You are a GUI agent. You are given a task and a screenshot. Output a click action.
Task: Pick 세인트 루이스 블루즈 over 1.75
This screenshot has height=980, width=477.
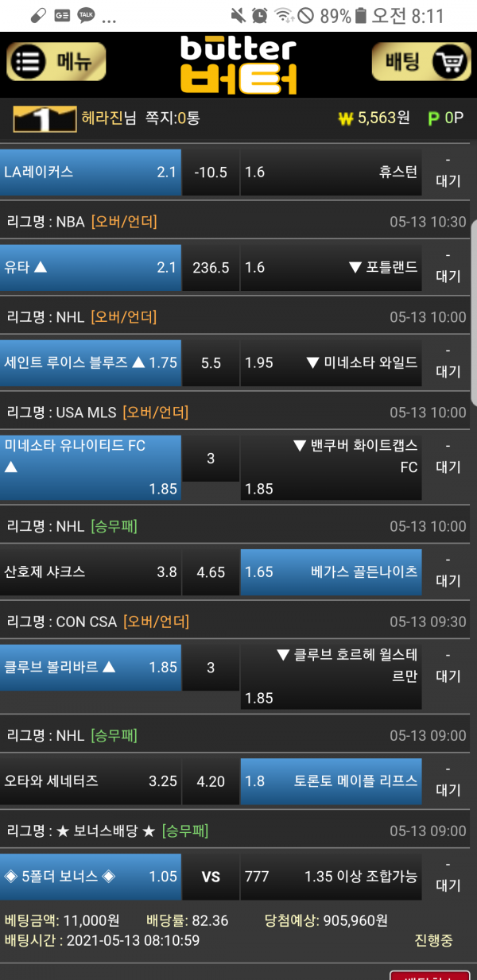tap(91, 362)
